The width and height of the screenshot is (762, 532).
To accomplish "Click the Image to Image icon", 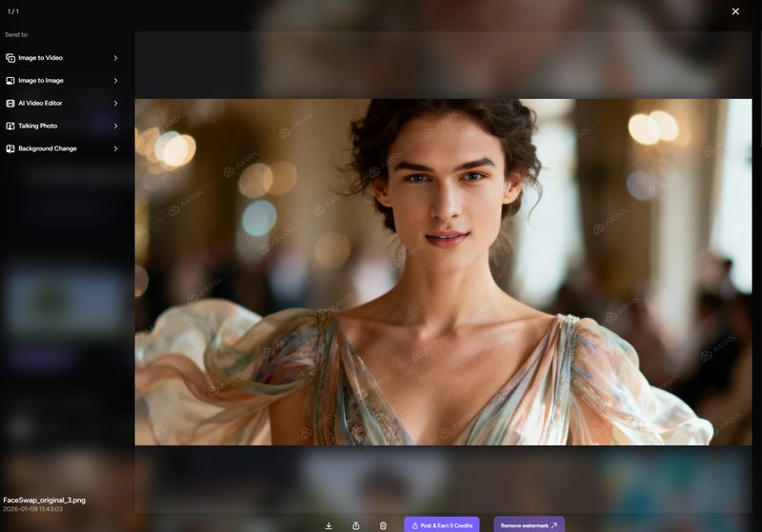I will (10, 81).
